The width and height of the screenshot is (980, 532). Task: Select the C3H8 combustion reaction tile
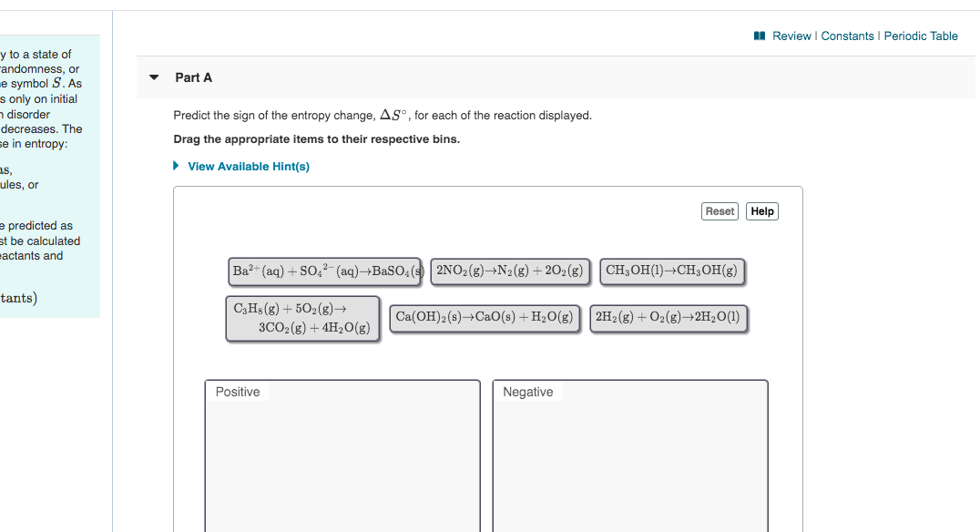pos(301,319)
